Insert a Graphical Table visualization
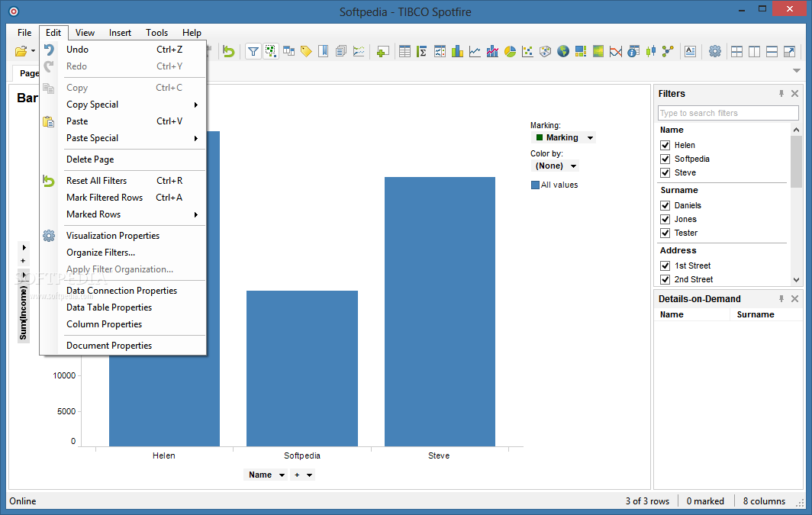812x515 pixels. click(440, 51)
